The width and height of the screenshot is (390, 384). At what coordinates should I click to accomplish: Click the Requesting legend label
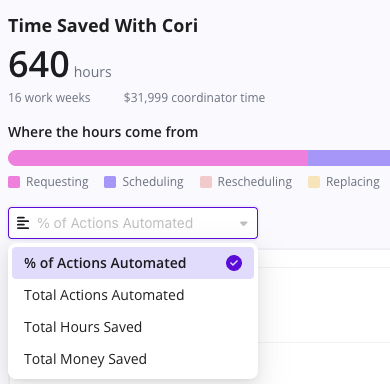tap(57, 182)
